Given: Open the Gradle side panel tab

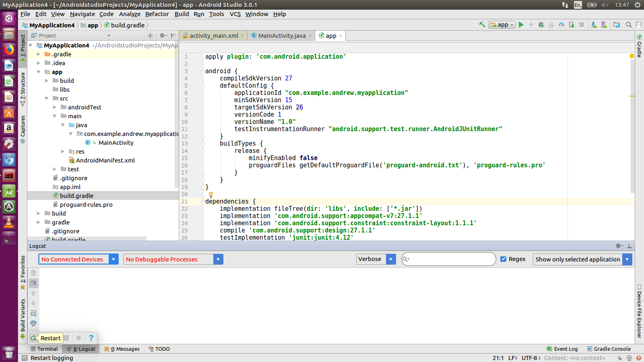Looking at the screenshot, I should (639, 46).
